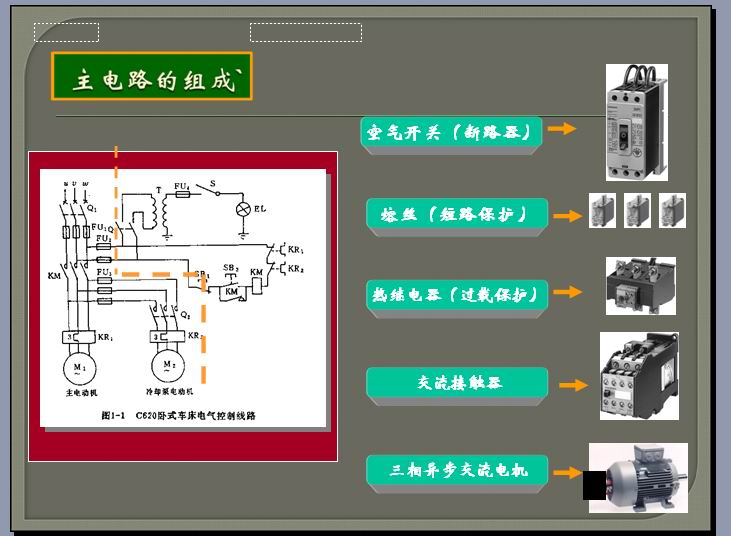The height and width of the screenshot is (536, 731).
Task: Select the thermal relay photo
Action: point(641,286)
